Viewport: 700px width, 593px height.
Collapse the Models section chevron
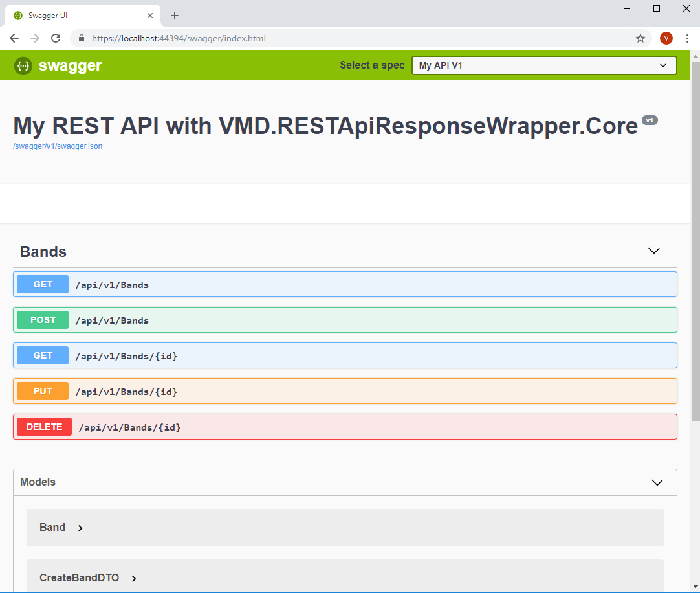coord(657,482)
